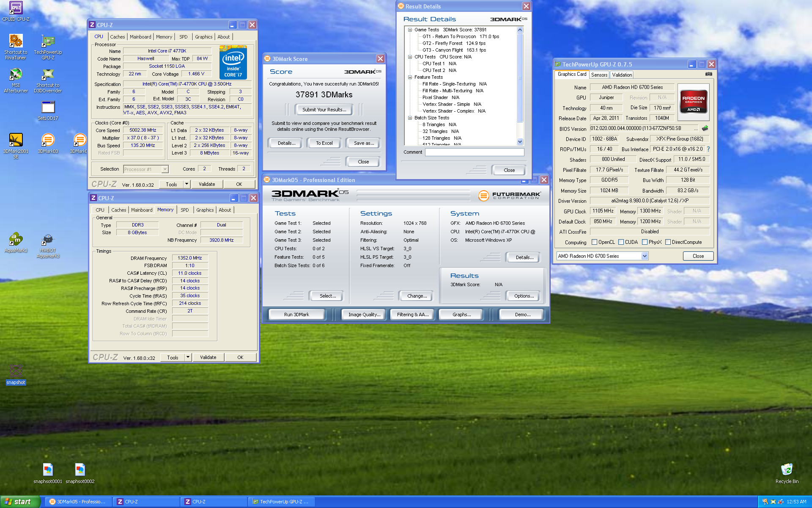Open the snaphsot0002 image file
The width and height of the screenshot is (812, 508).
80,473
